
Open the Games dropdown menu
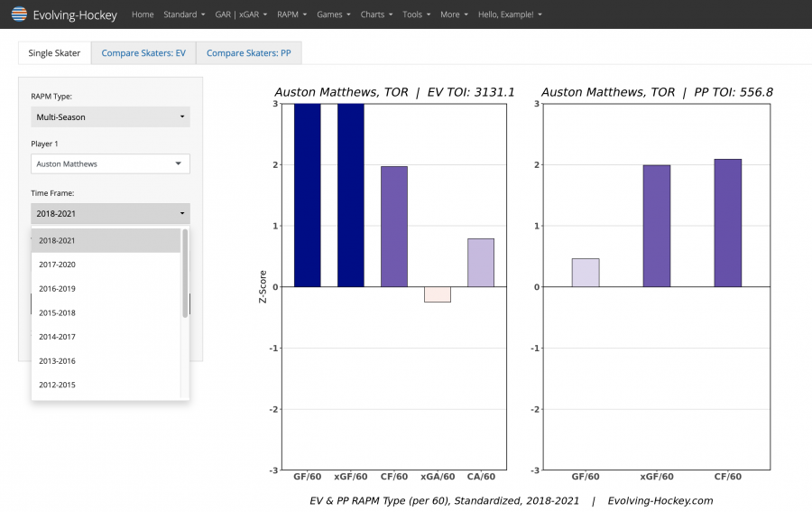point(334,14)
